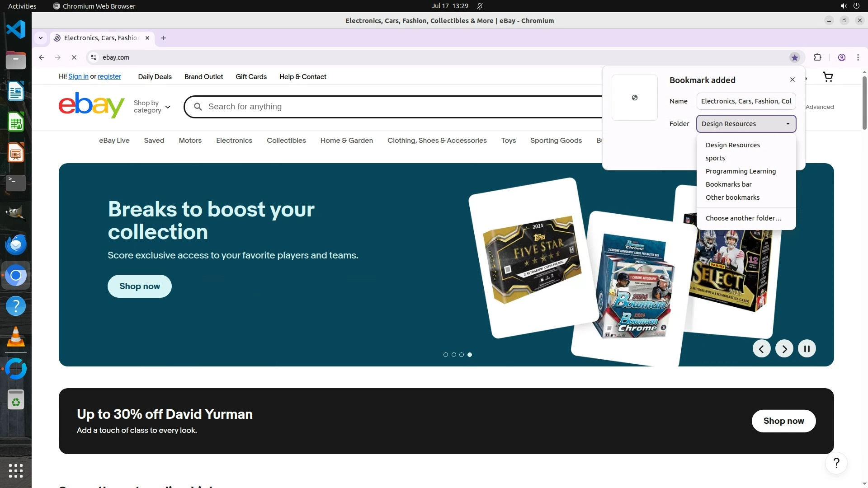
Task: Open the tab search dropdown arrow
Action: 41,38
